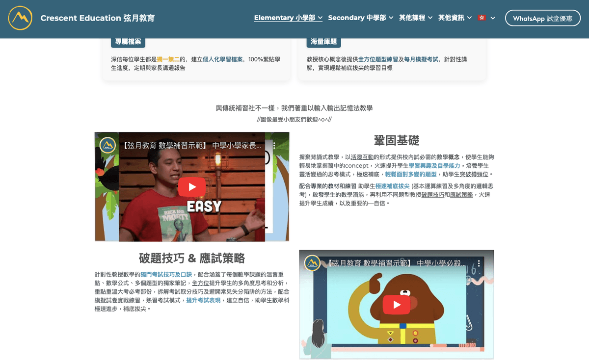Screen dimensions: 589x364
Task: Click the underlined text 模擬試卷實戰練習
Action: point(117,300)
